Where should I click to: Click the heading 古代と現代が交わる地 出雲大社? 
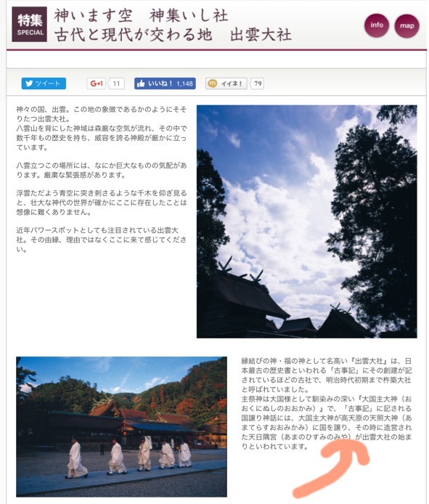[173, 35]
